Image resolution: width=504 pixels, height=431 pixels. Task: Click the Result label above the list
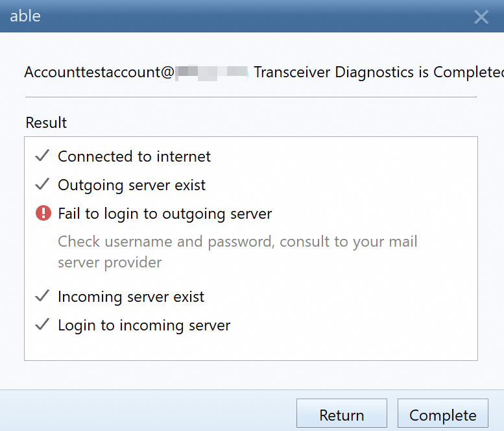[46, 123]
